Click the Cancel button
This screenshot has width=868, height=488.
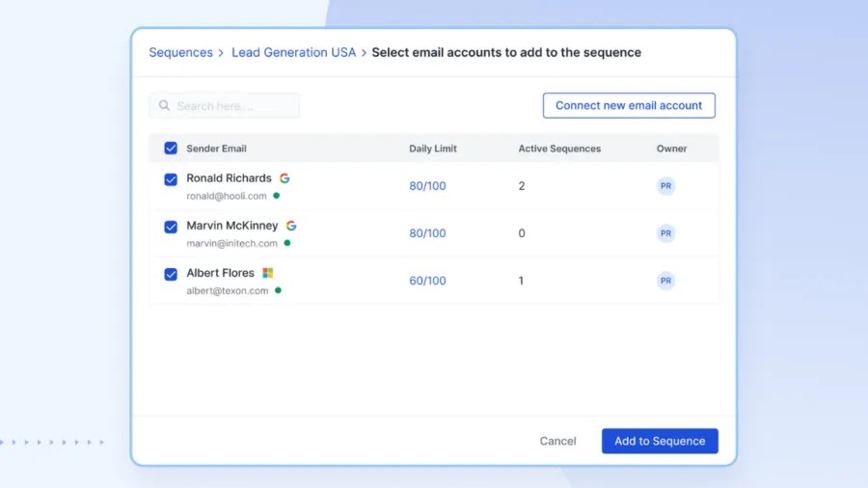click(x=557, y=441)
